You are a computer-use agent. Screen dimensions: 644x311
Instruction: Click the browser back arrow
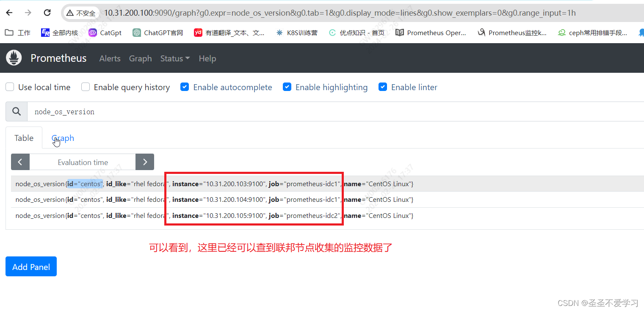pyautogui.click(x=9, y=13)
